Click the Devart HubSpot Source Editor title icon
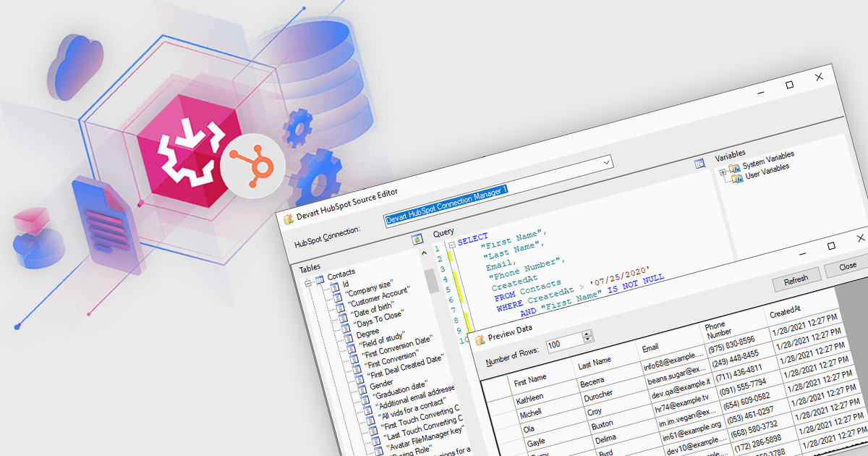Viewport: 868px width, 456px height. (287, 218)
